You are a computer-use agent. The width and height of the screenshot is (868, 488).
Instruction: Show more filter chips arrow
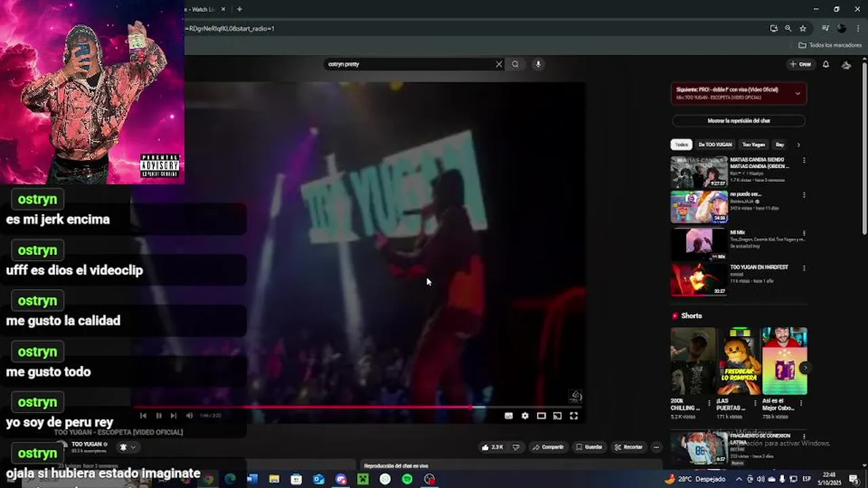pyautogui.click(x=798, y=144)
